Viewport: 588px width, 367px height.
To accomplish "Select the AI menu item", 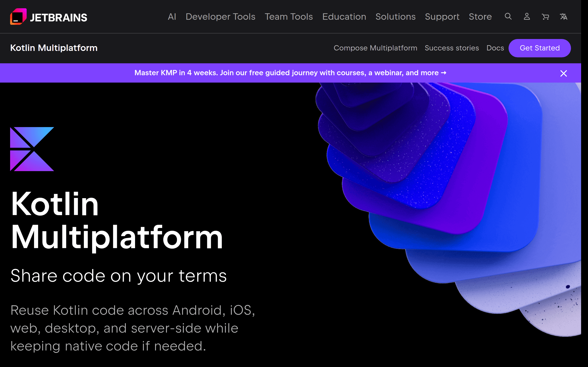I will [172, 17].
